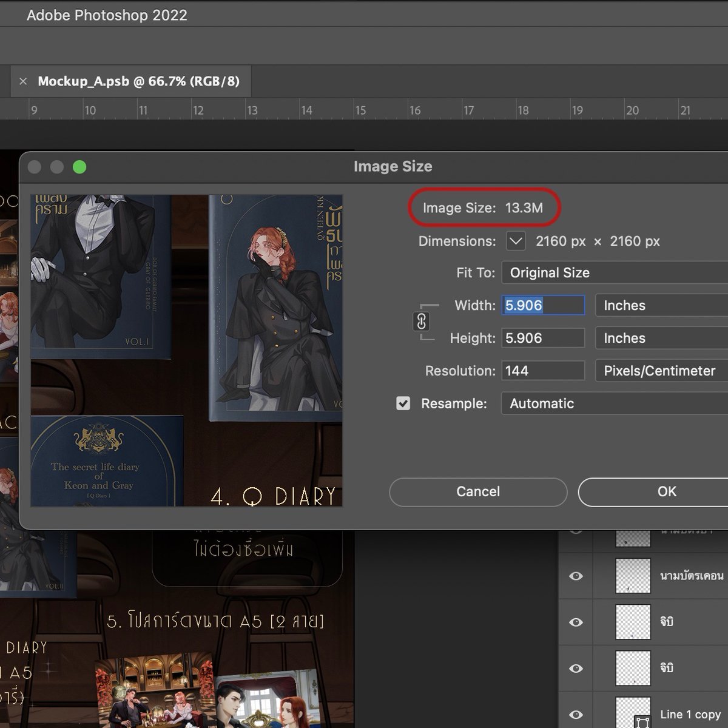
Task: Open the Width units Inches dropdown
Action: [x=662, y=305]
